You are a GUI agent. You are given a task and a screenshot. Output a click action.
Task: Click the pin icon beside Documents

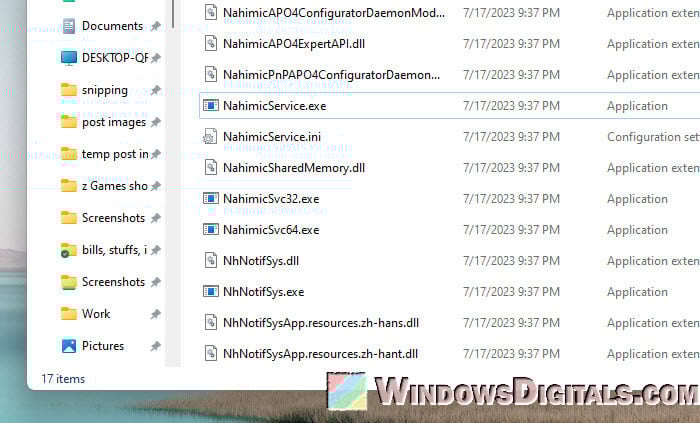pos(155,26)
